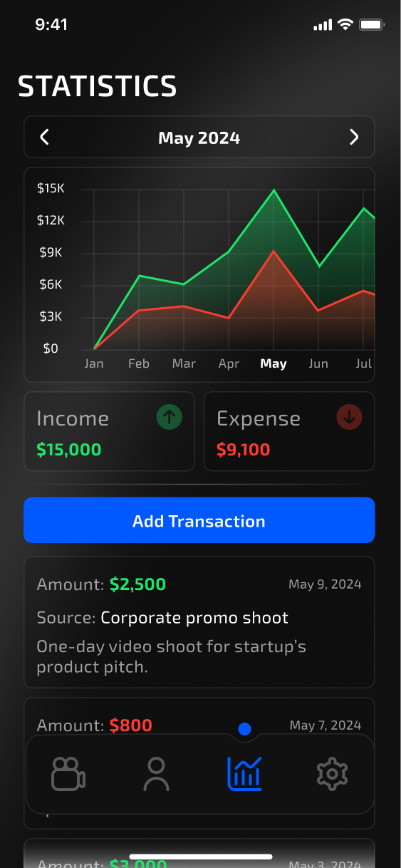Tap the green income up-arrow icon

[169, 418]
